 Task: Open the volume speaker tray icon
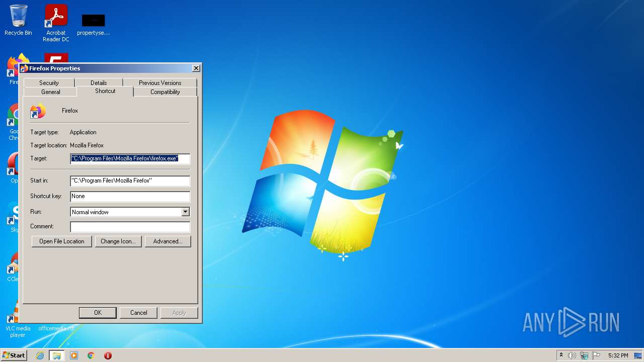pos(572,355)
